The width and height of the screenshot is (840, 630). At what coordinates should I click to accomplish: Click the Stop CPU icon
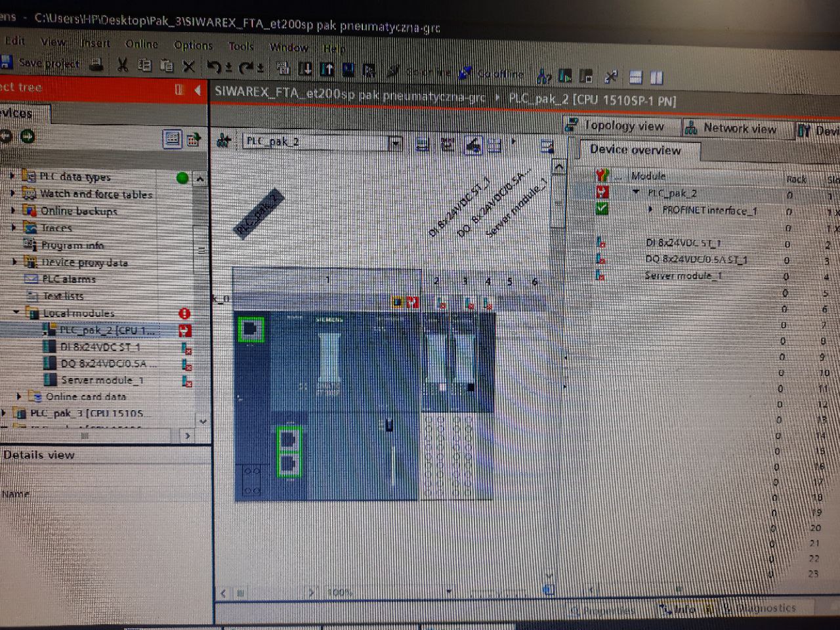pos(586,77)
